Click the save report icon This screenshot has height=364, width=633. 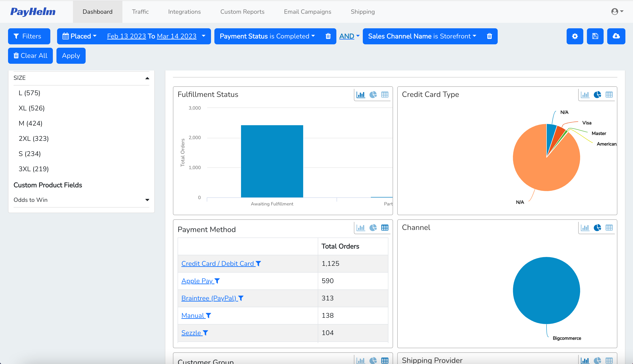pos(595,36)
